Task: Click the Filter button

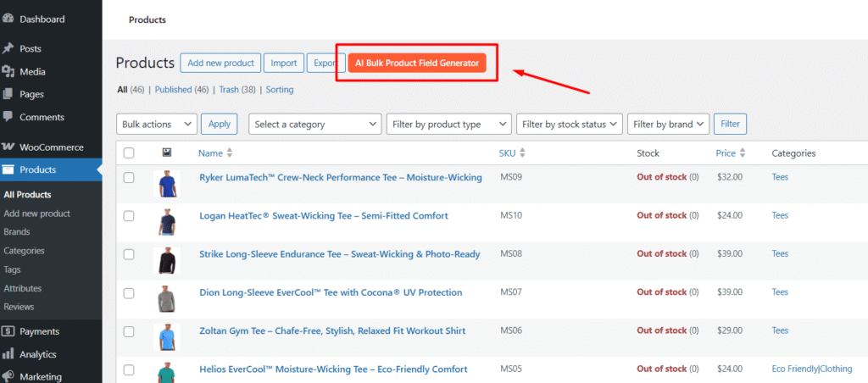Action: coord(730,124)
